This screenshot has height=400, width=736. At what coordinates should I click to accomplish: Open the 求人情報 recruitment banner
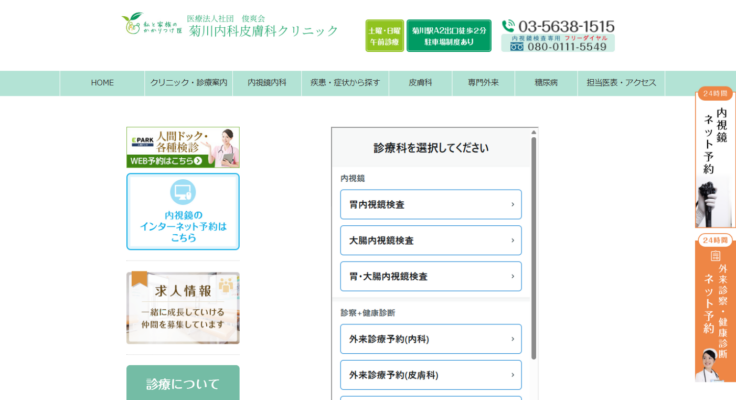click(183, 307)
